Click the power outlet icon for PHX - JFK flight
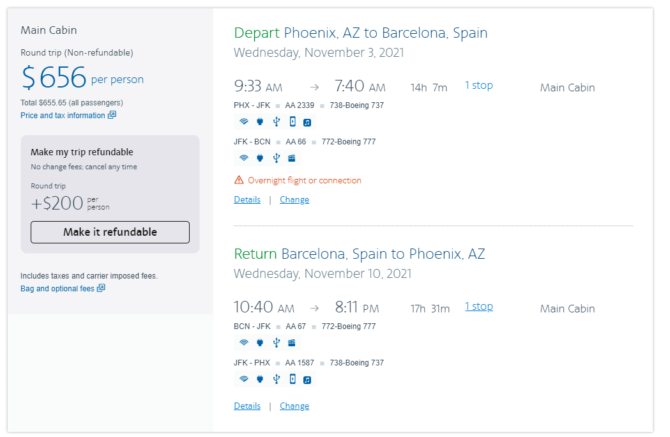 coord(260,122)
